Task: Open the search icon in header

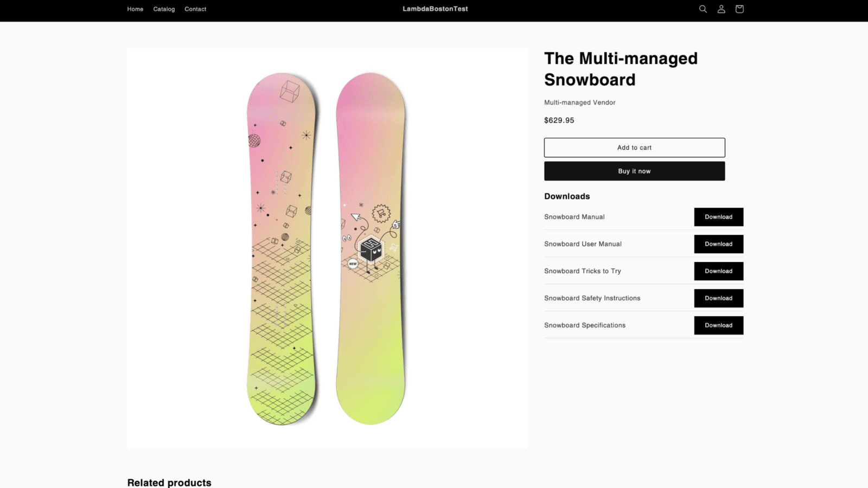Action: pos(703,9)
